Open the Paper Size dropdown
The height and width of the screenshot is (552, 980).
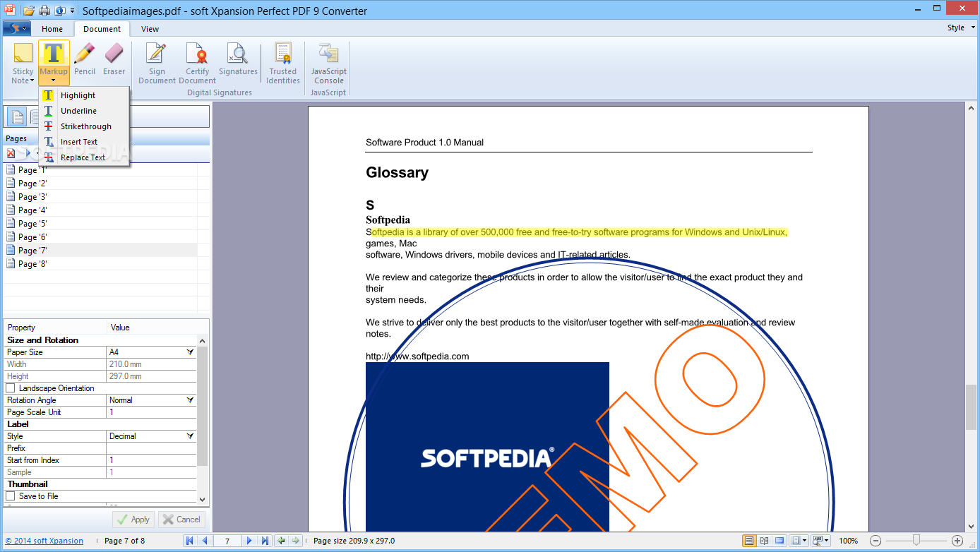tap(190, 352)
